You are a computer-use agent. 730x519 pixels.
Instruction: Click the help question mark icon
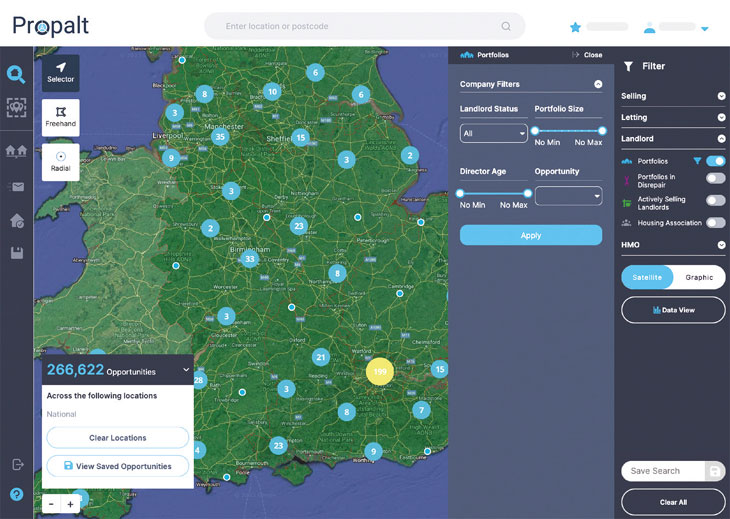(16, 494)
